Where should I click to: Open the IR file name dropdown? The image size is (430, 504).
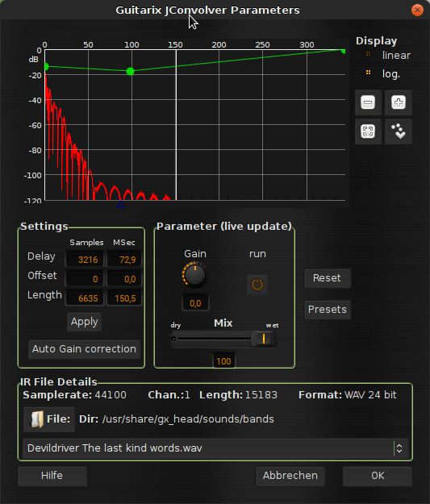(215, 448)
